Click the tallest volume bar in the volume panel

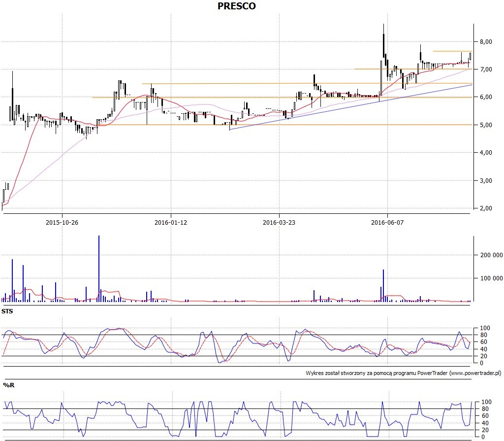click(x=98, y=269)
